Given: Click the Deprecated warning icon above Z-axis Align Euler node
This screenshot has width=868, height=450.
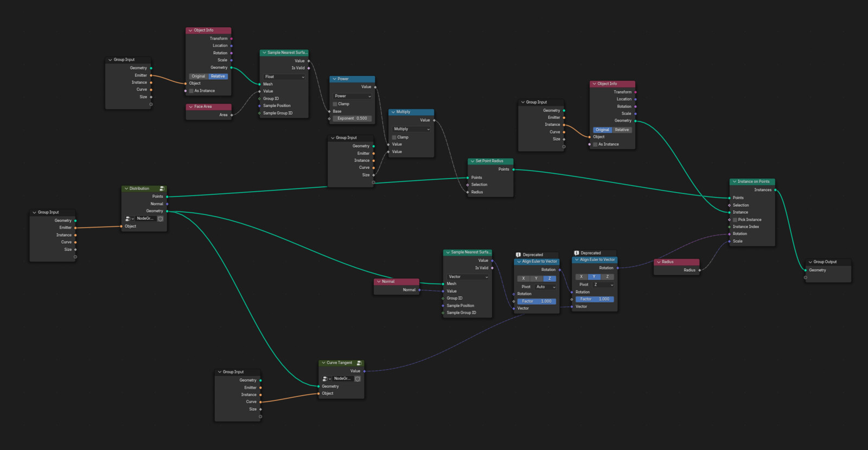Looking at the screenshot, I should coord(519,255).
